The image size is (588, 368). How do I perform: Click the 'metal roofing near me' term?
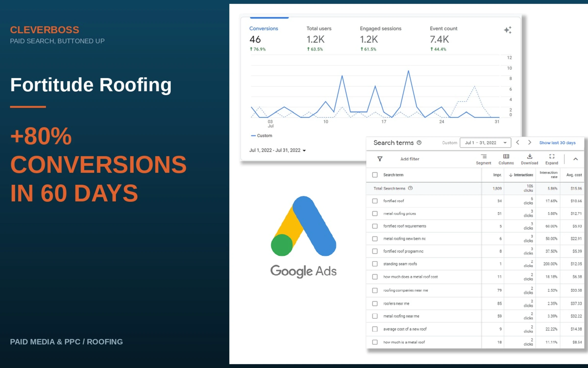click(401, 316)
